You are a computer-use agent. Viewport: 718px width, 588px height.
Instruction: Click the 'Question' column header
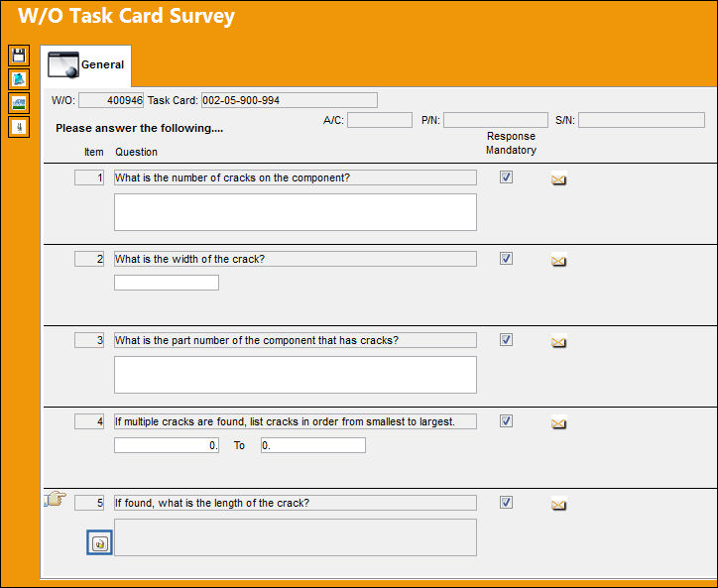(x=136, y=152)
